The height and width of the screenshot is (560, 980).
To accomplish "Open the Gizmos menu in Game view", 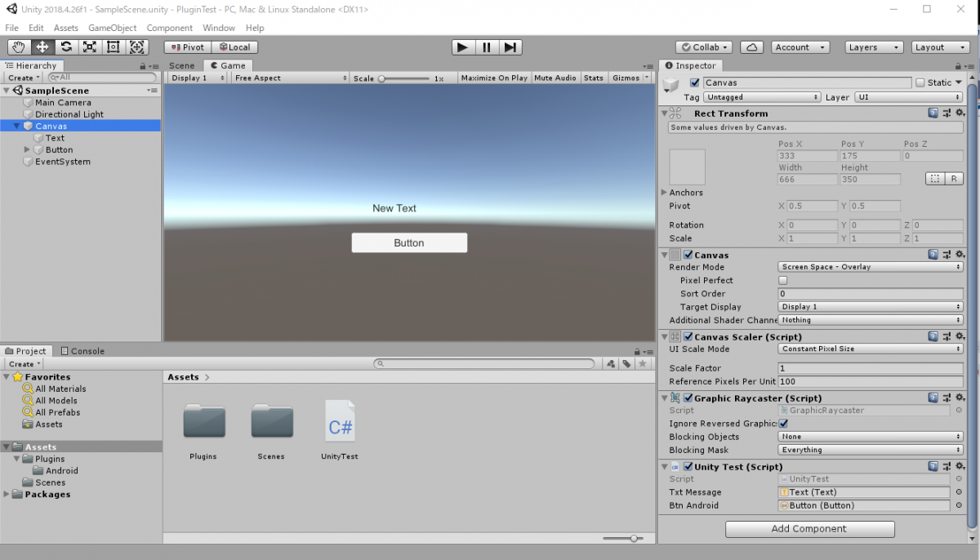I will 629,78.
